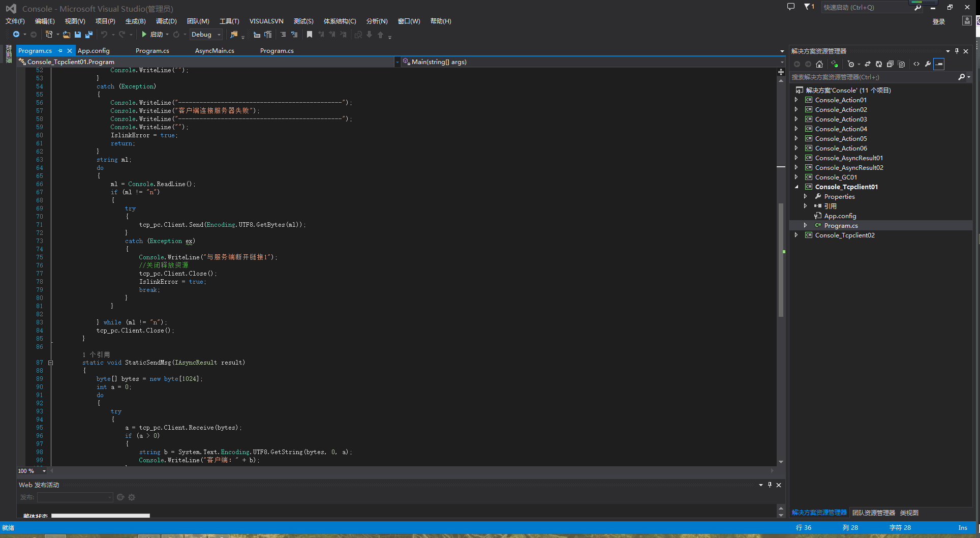Toggle pin on Program.cs editor tab

[x=60, y=51]
